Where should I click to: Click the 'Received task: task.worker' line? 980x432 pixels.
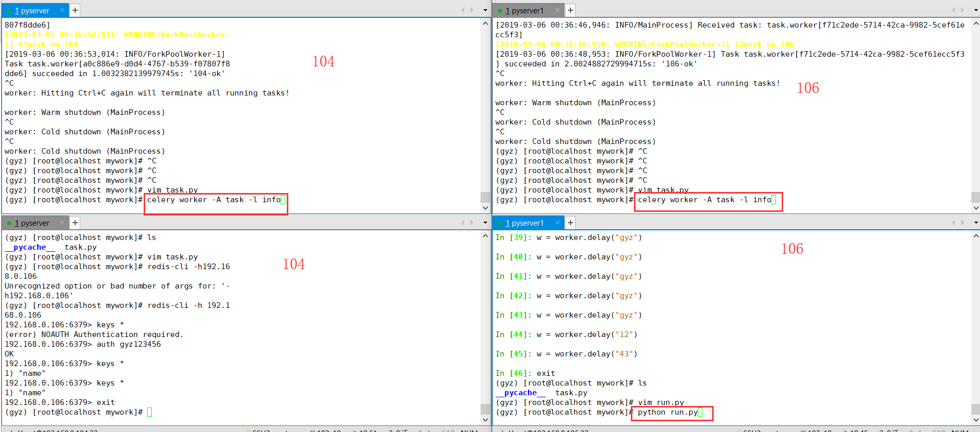click(730, 25)
